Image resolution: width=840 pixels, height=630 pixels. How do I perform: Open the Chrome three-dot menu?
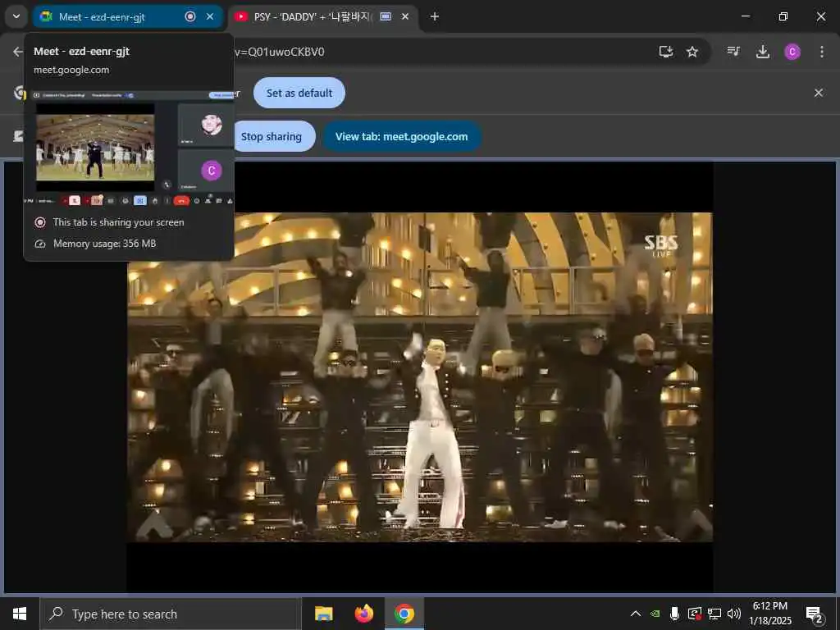822,52
